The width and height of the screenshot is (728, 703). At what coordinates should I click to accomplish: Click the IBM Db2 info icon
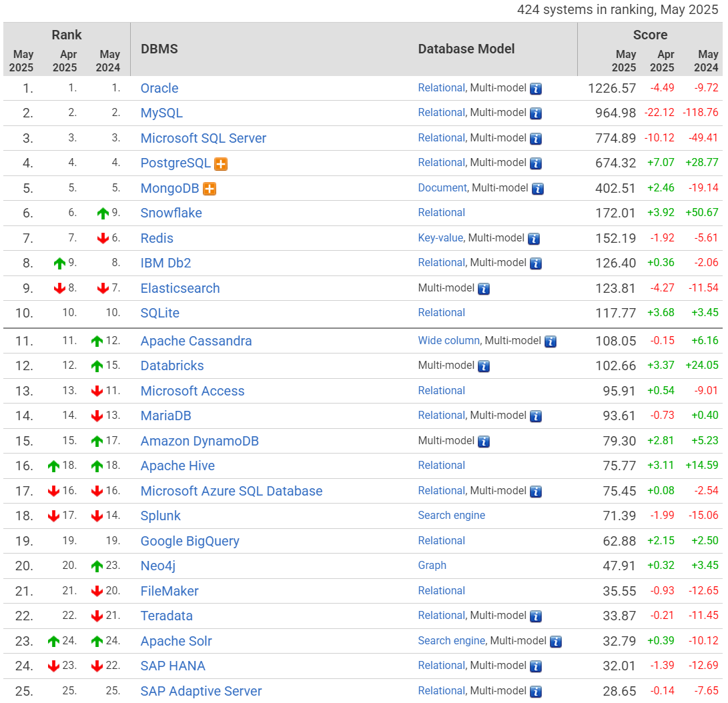click(536, 263)
